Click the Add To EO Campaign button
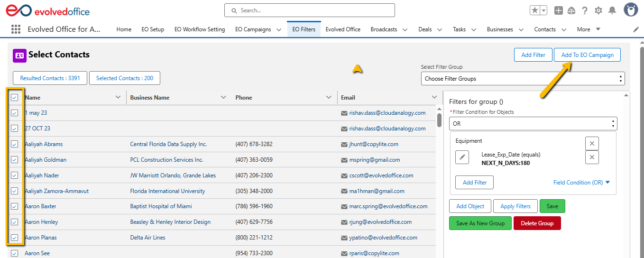The height and width of the screenshot is (258, 644). [x=587, y=55]
